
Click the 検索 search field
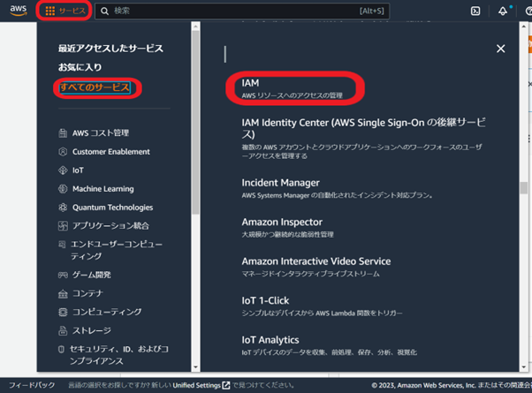tap(239, 11)
